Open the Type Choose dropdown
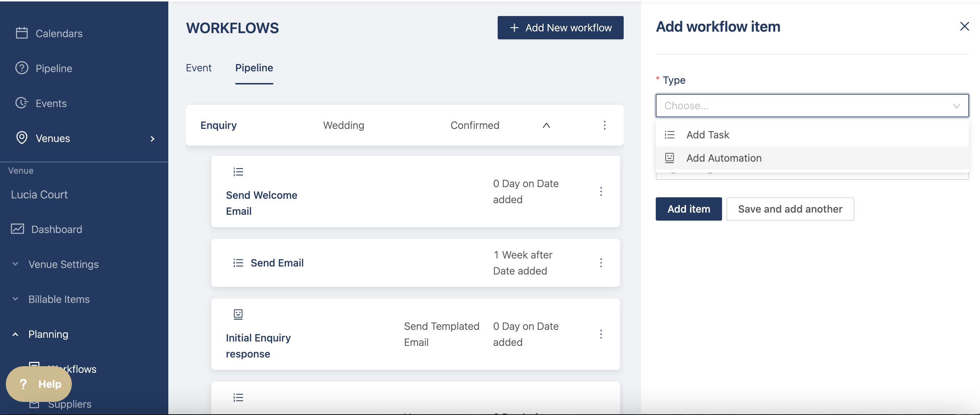The image size is (980, 415). [812, 106]
